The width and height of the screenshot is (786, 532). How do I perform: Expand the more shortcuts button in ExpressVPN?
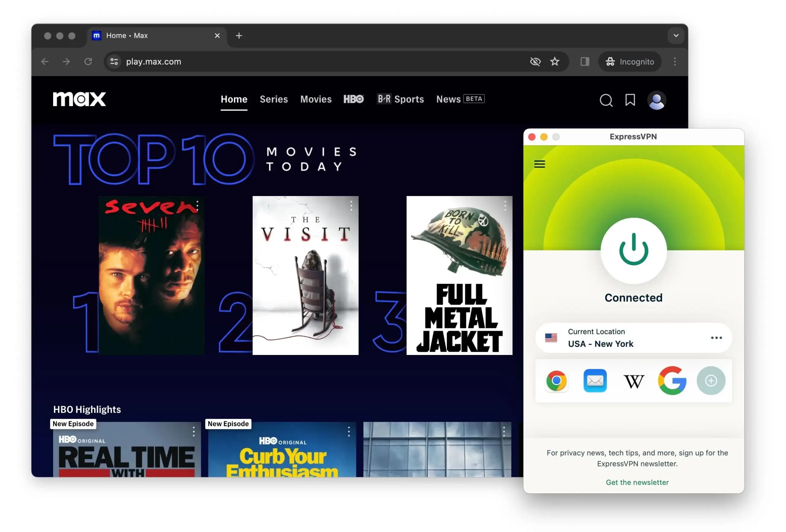tap(711, 381)
